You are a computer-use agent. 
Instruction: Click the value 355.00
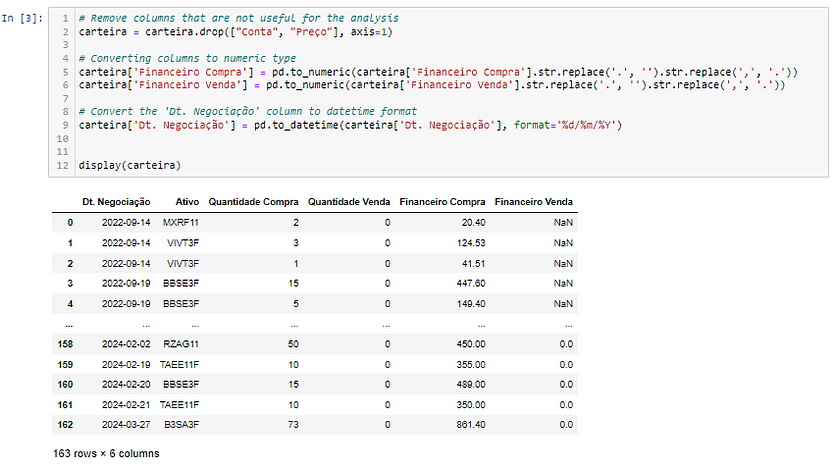point(471,365)
